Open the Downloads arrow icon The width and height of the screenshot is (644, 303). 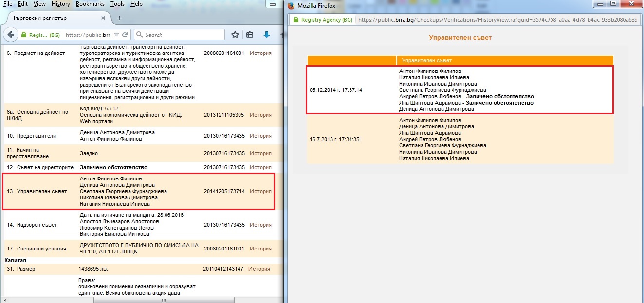(x=267, y=35)
